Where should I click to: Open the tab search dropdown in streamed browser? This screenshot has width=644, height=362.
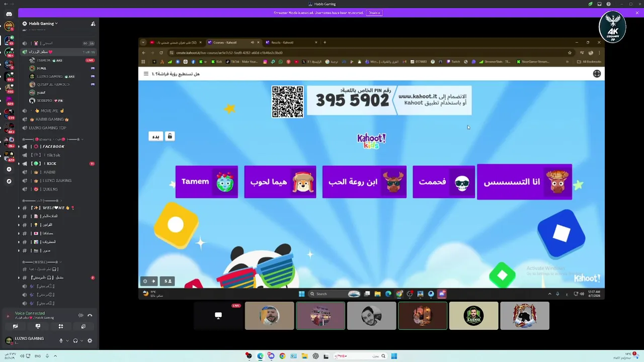[x=143, y=42]
